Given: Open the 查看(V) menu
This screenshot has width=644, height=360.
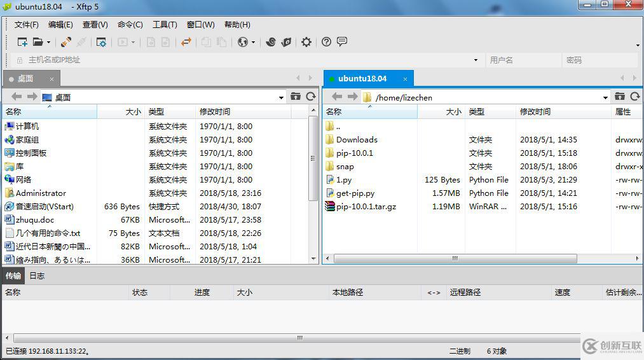Looking at the screenshot, I should [95, 25].
